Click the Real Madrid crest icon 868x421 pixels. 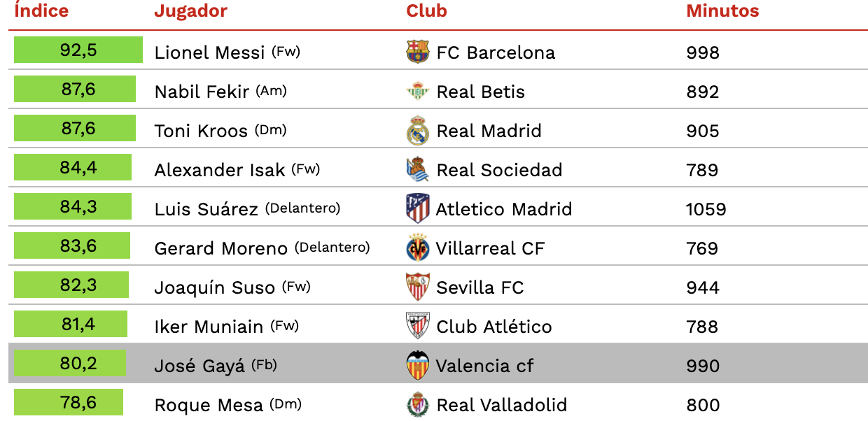(417, 130)
